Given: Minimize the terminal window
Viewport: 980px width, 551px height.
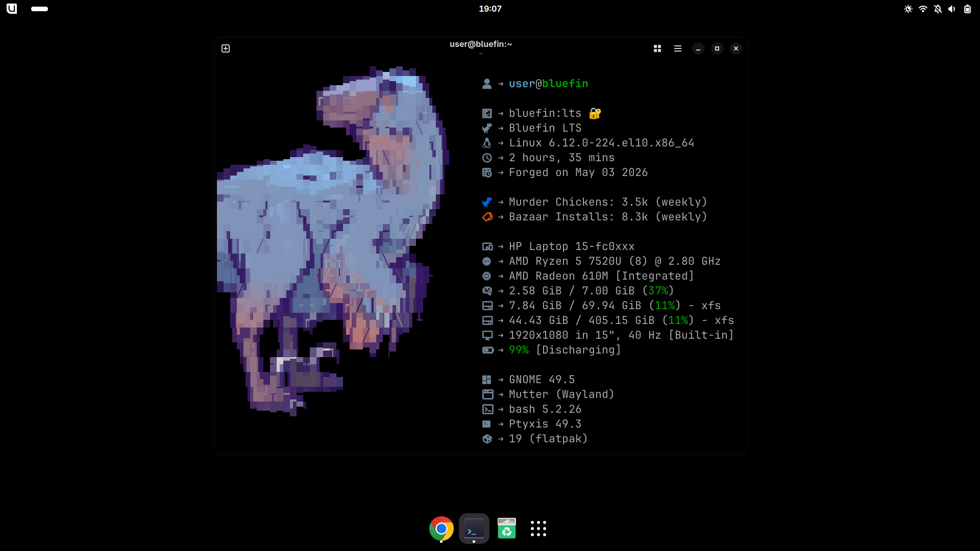Looking at the screenshot, I should 698,48.
